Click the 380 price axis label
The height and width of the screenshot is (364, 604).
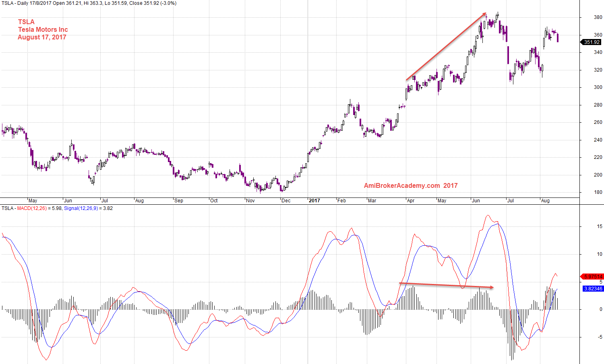pos(598,17)
